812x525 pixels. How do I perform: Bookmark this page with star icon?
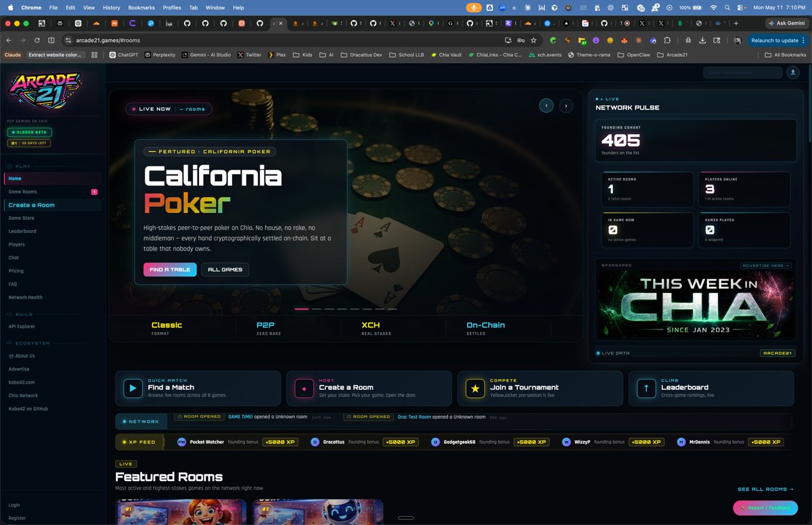point(533,40)
